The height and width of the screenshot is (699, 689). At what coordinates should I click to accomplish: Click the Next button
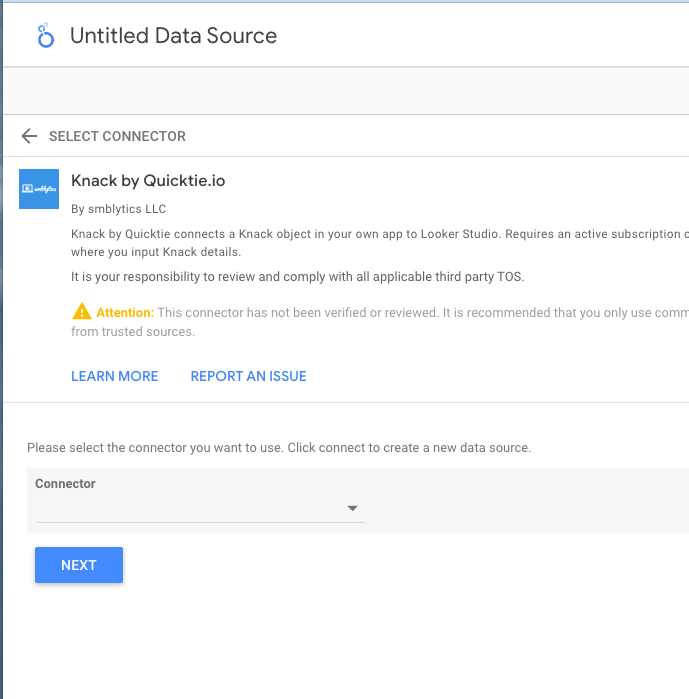click(x=79, y=565)
